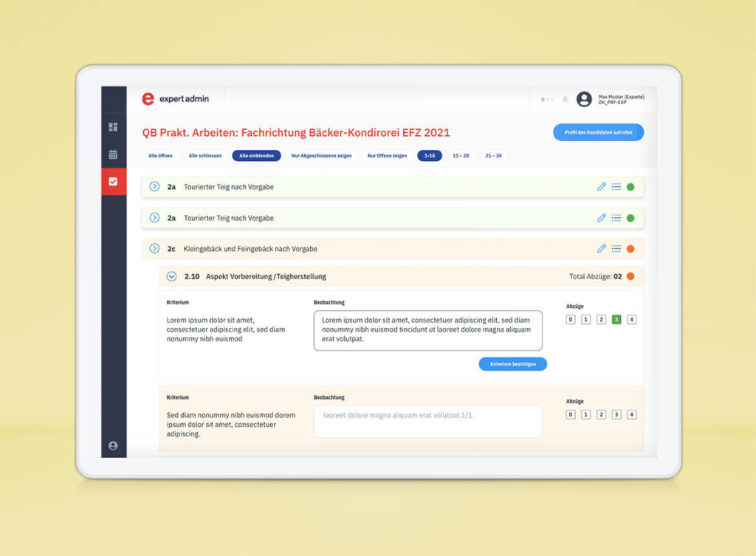Click the orange status dot for Kleingebäck row
This screenshot has width=756, height=556.
point(630,249)
